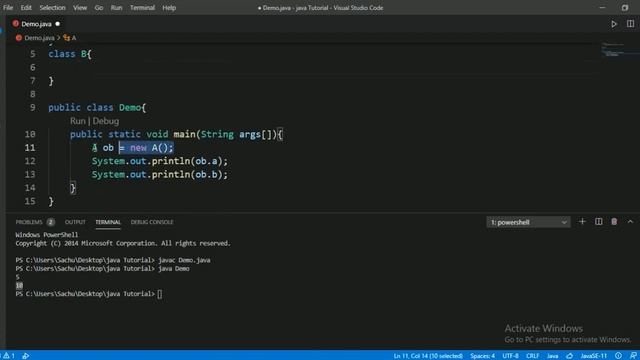Viewport: 640px width, 360px height.
Task: Open the Selection menu
Action: click(x=52, y=7)
